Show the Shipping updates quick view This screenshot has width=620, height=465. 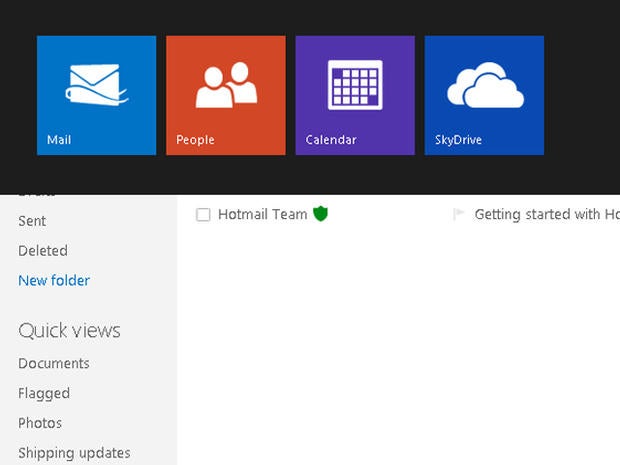pyautogui.click(x=74, y=453)
